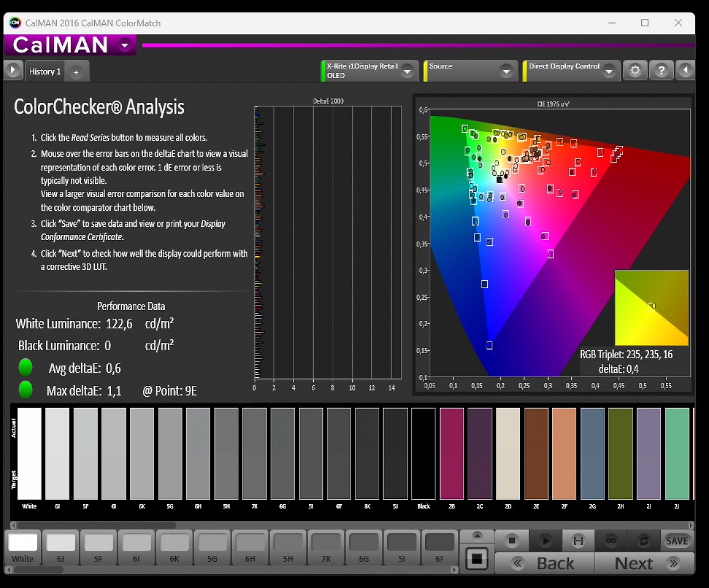Click the stop measurement icon
The image size is (709, 588).
tap(511, 541)
